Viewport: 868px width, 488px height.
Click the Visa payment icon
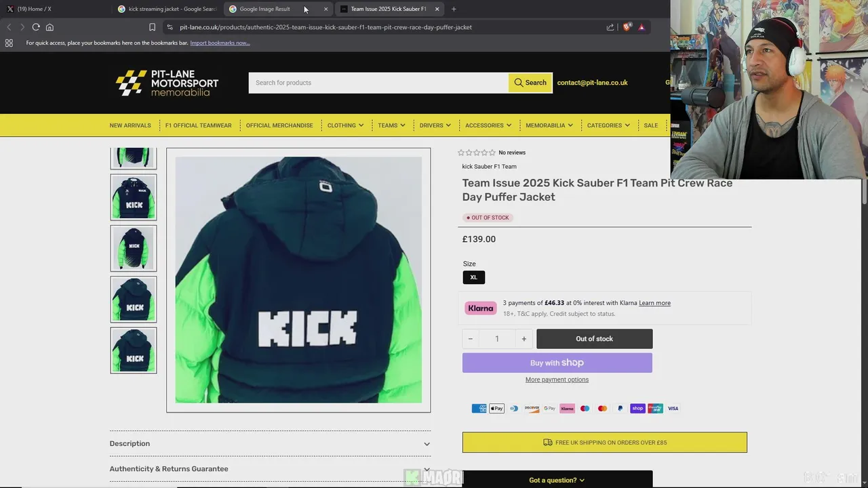point(673,408)
